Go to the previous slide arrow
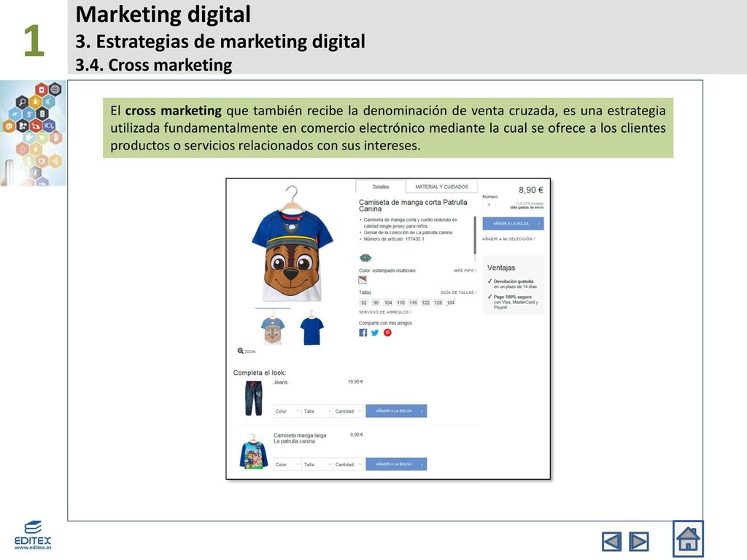 click(611, 542)
